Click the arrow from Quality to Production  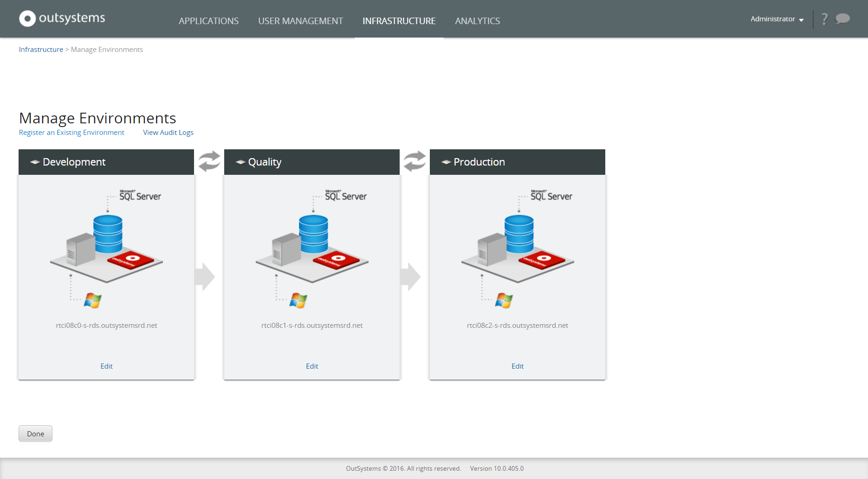pyautogui.click(x=410, y=277)
